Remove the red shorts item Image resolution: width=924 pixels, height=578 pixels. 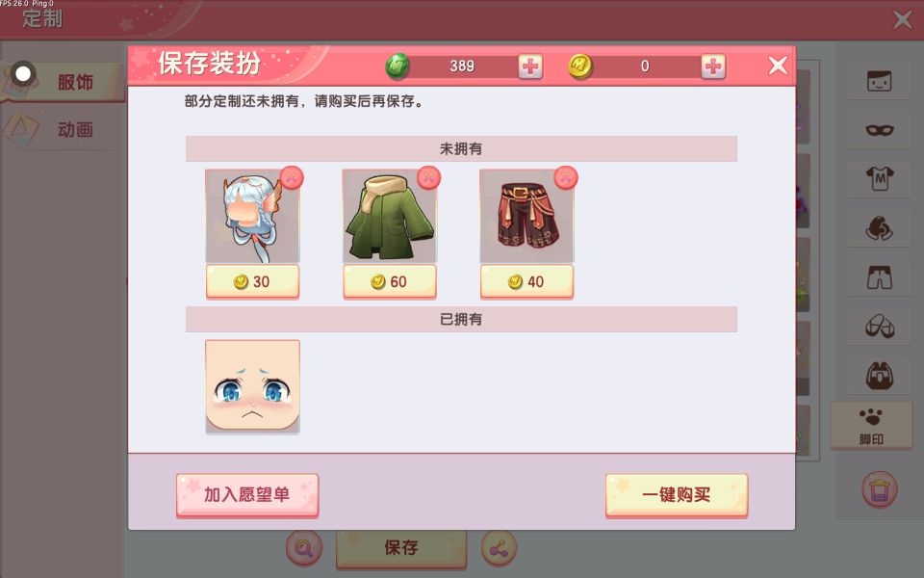tap(566, 177)
